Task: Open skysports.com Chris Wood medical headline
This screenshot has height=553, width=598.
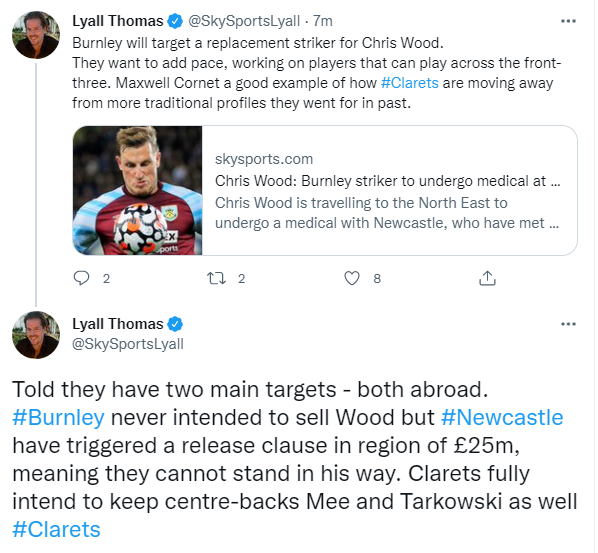Action: tap(387, 181)
